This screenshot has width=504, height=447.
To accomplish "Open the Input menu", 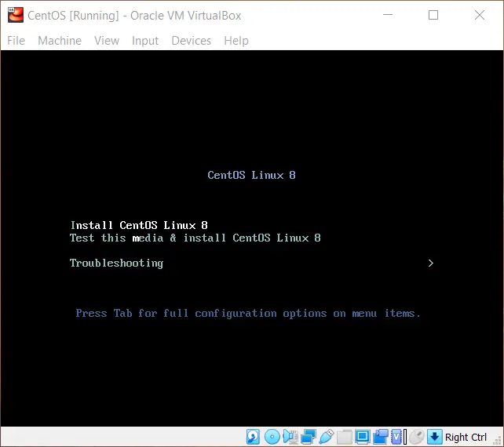I will tap(145, 41).
